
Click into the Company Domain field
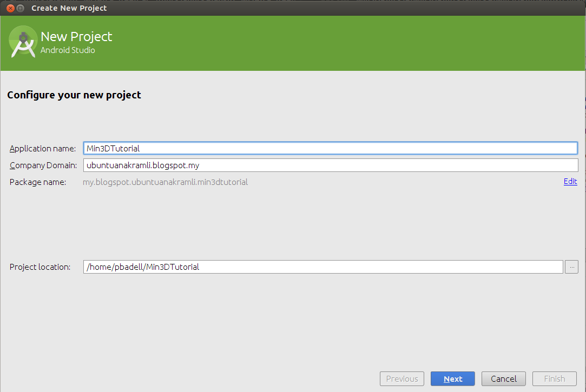click(331, 165)
